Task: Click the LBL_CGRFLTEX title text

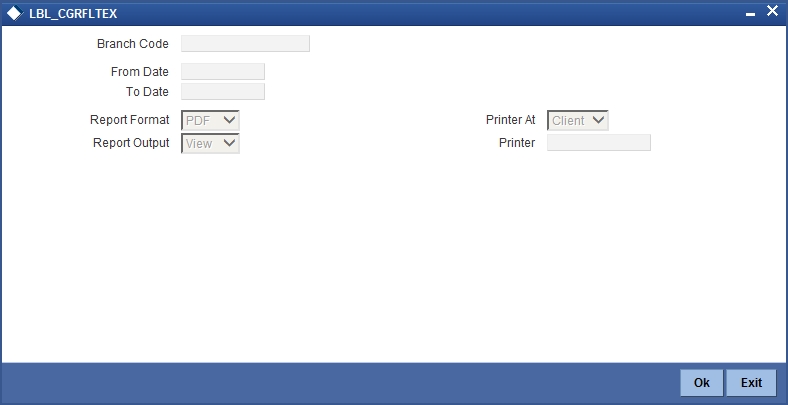Action: 73,14
